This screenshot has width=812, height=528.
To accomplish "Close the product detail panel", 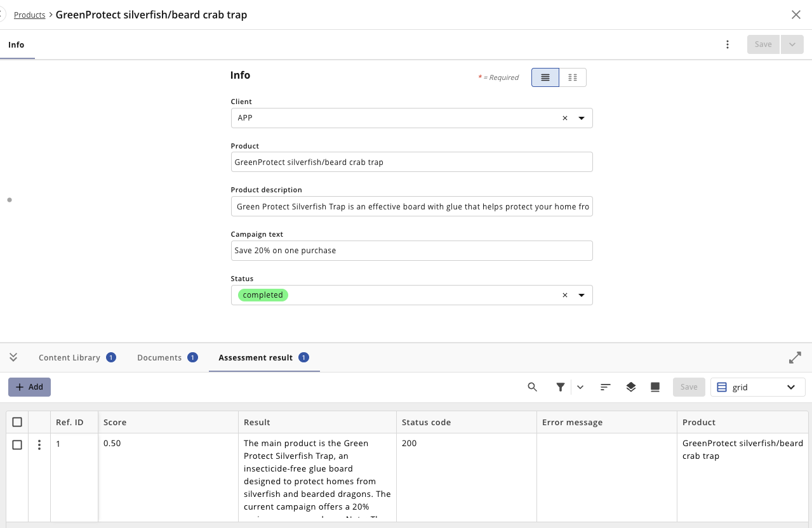I will click(x=795, y=15).
